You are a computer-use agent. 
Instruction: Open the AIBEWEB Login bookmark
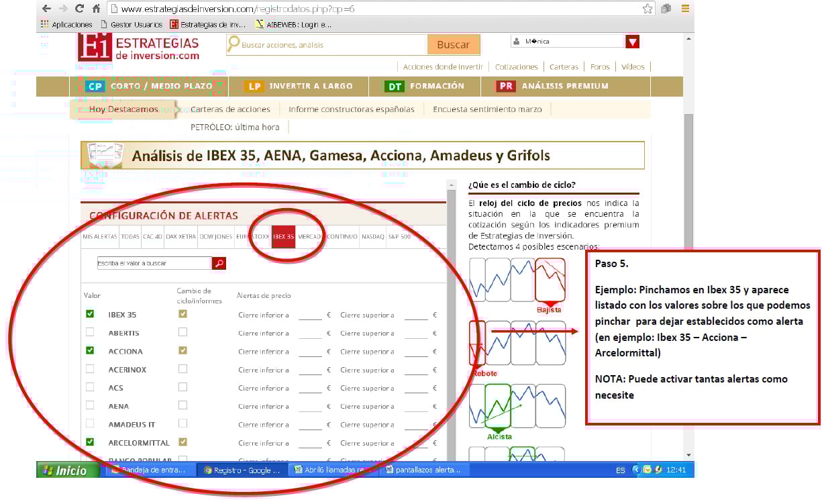pyautogui.click(x=293, y=24)
